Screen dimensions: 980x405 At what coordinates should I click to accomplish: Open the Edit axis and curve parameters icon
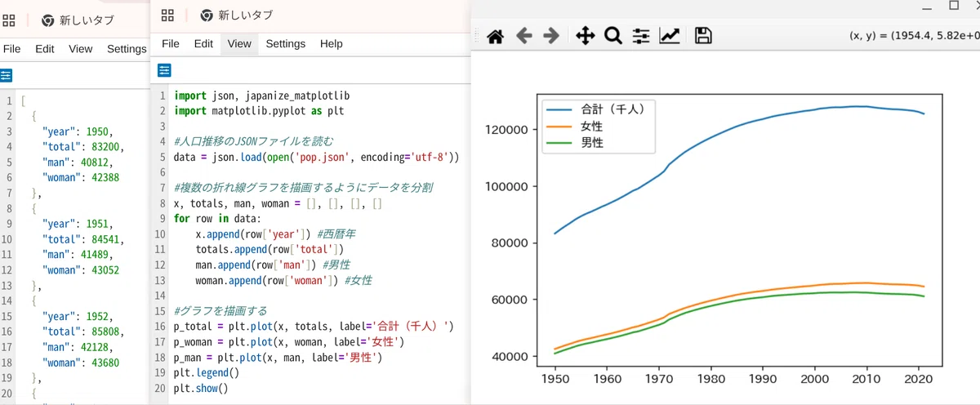pos(670,36)
